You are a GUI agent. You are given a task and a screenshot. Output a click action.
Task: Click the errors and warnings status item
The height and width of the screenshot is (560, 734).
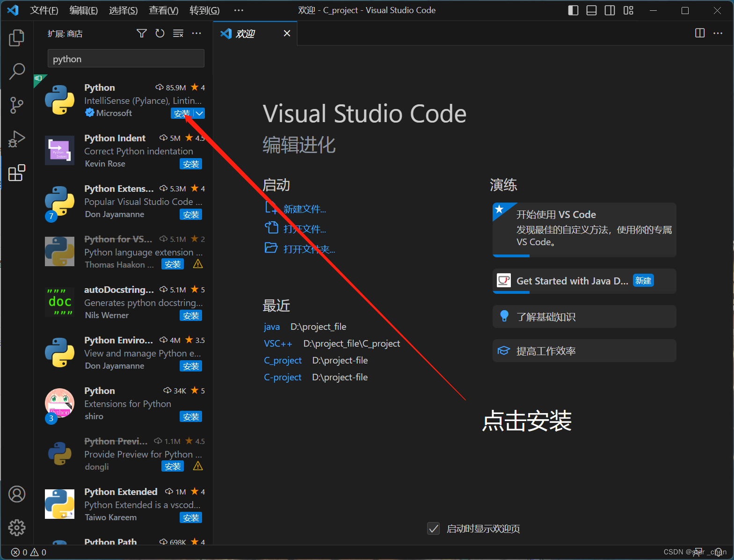tap(29, 552)
